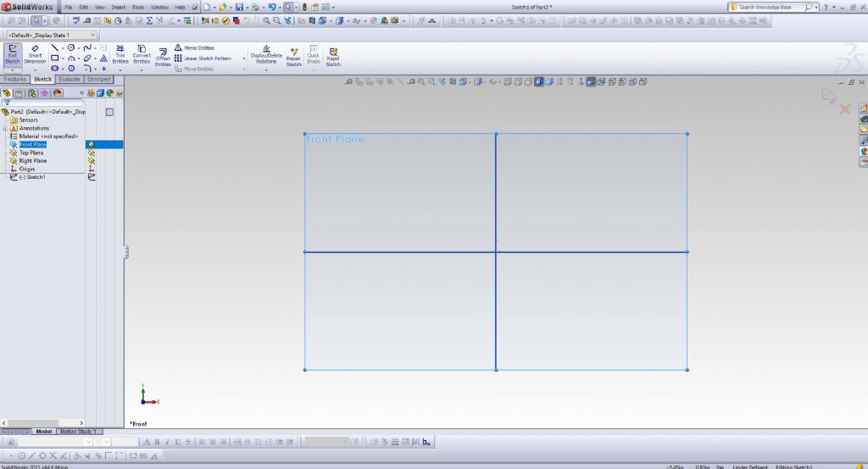
Task: Expand dropdown under Smart Dimension
Action: tap(35, 70)
